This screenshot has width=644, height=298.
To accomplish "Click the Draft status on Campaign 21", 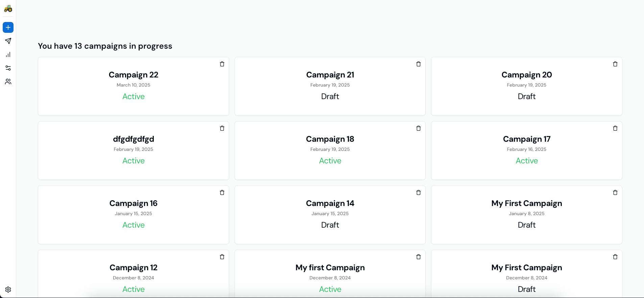I will point(330,96).
